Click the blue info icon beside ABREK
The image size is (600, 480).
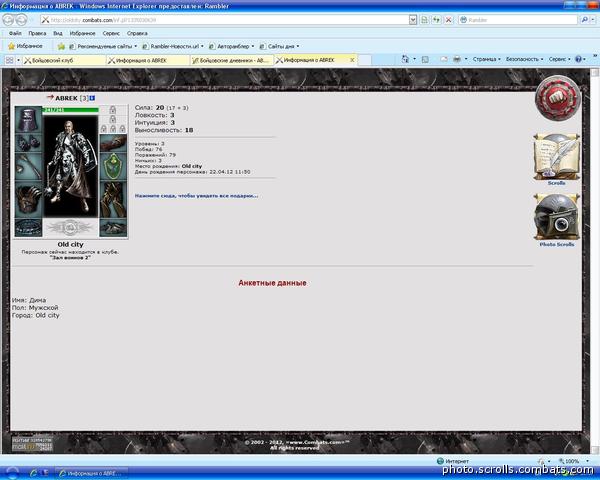[92, 98]
